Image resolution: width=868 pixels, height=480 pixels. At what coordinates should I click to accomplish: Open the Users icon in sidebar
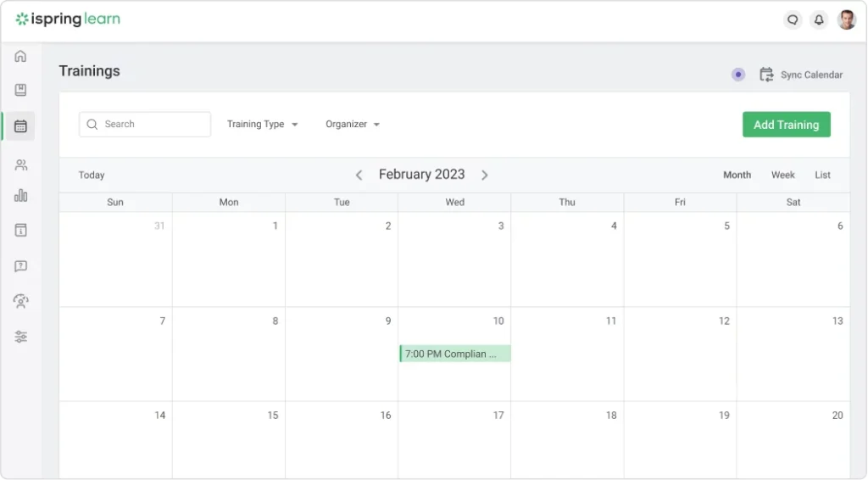tap(21, 165)
